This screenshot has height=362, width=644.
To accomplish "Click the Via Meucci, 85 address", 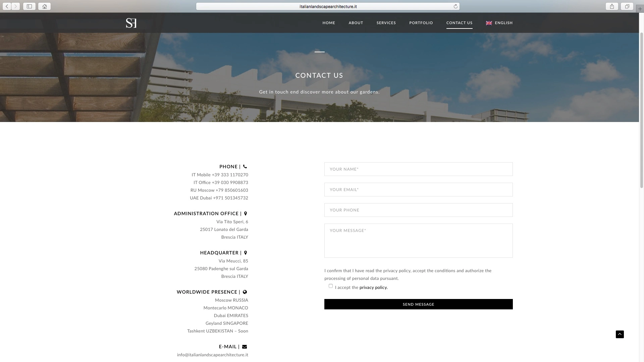I will 233,261.
